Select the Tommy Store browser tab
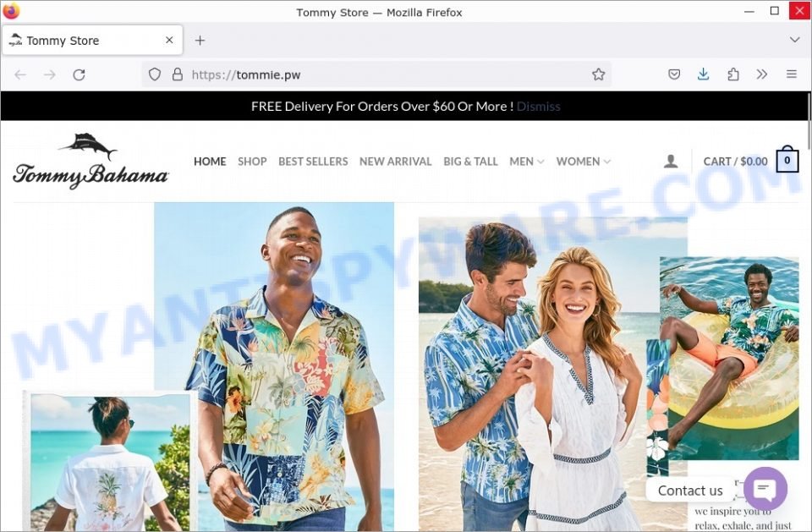Image resolution: width=812 pixels, height=532 pixels. (x=93, y=40)
